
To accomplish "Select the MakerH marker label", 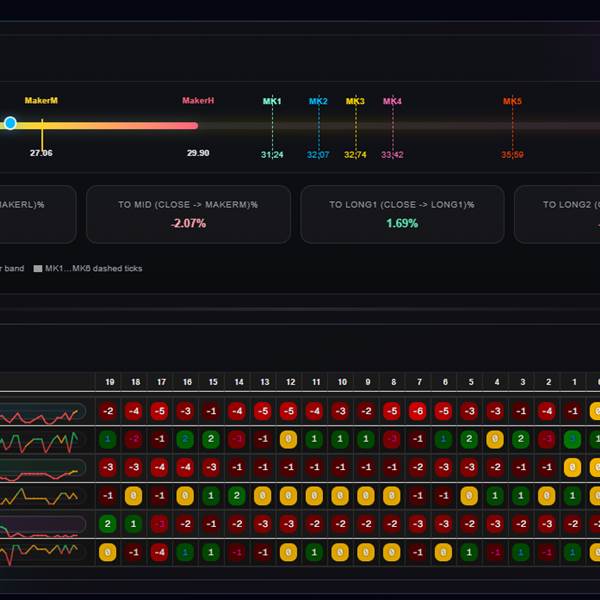I will (198, 101).
